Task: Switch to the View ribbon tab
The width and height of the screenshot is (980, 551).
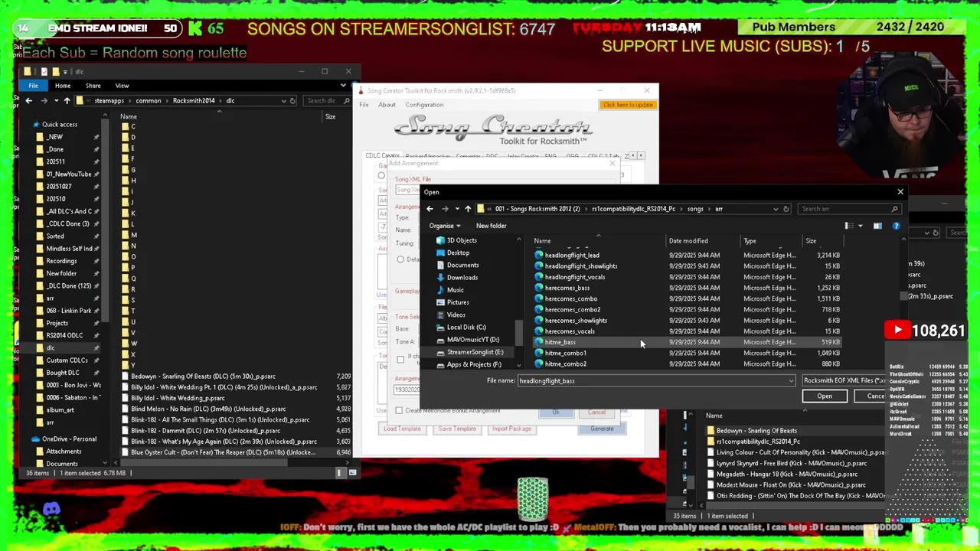Action: tap(122, 86)
